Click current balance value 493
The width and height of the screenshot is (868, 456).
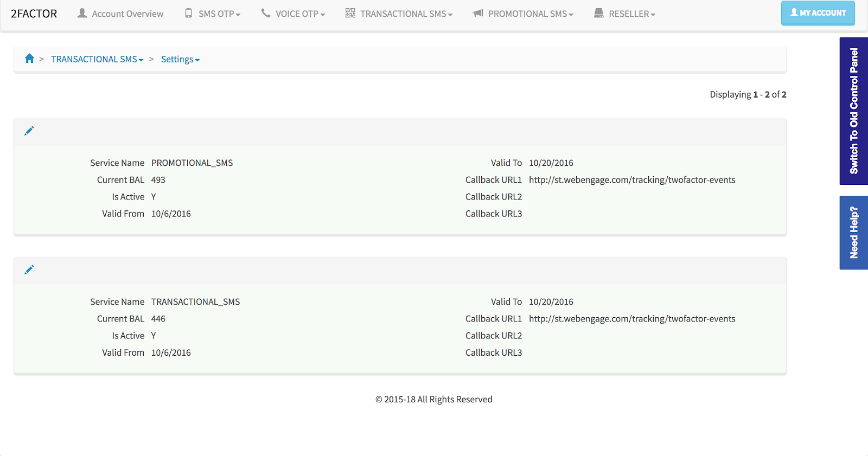coord(158,180)
